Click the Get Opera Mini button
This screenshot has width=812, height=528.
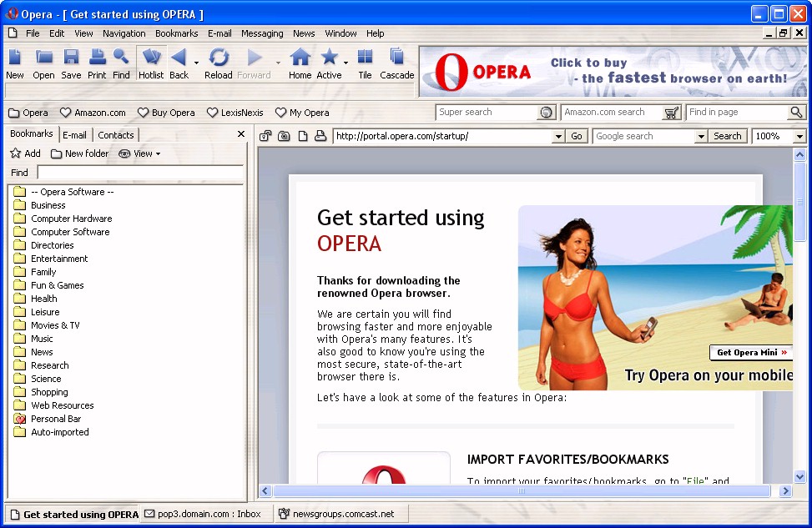(x=751, y=353)
